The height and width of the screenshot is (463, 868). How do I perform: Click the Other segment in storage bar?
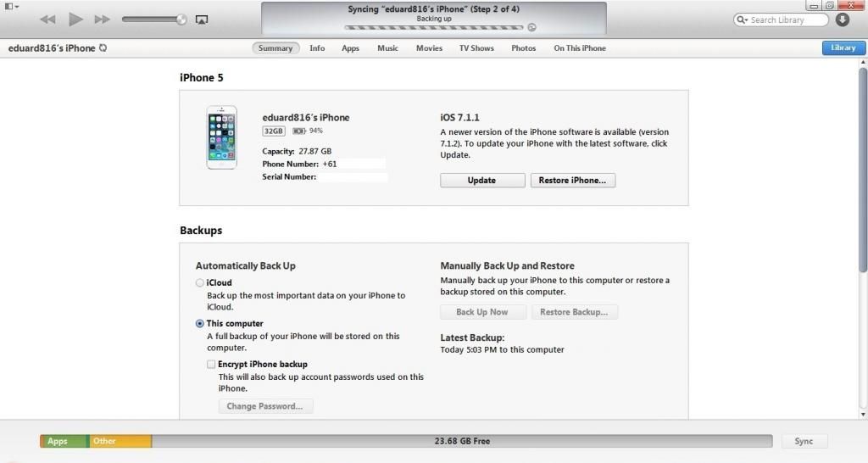pyautogui.click(x=120, y=441)
